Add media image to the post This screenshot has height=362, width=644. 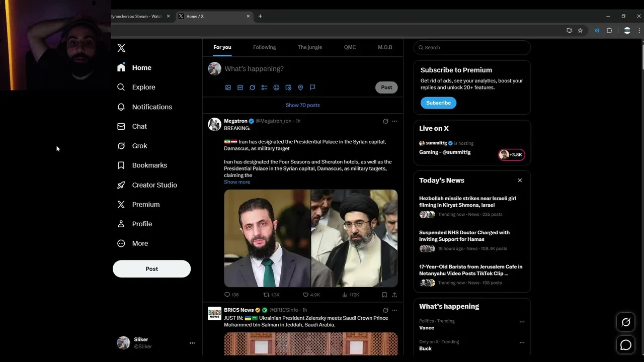[228, 87]
